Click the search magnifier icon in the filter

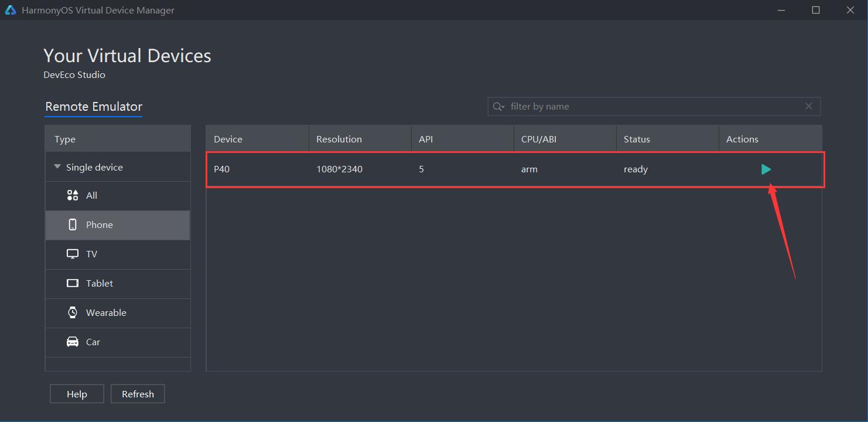[498, 106]
